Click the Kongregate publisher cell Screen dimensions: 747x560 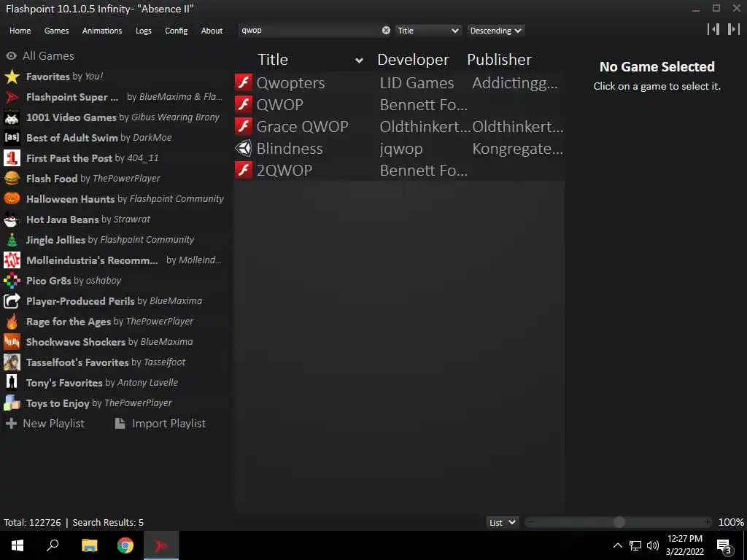517,149
